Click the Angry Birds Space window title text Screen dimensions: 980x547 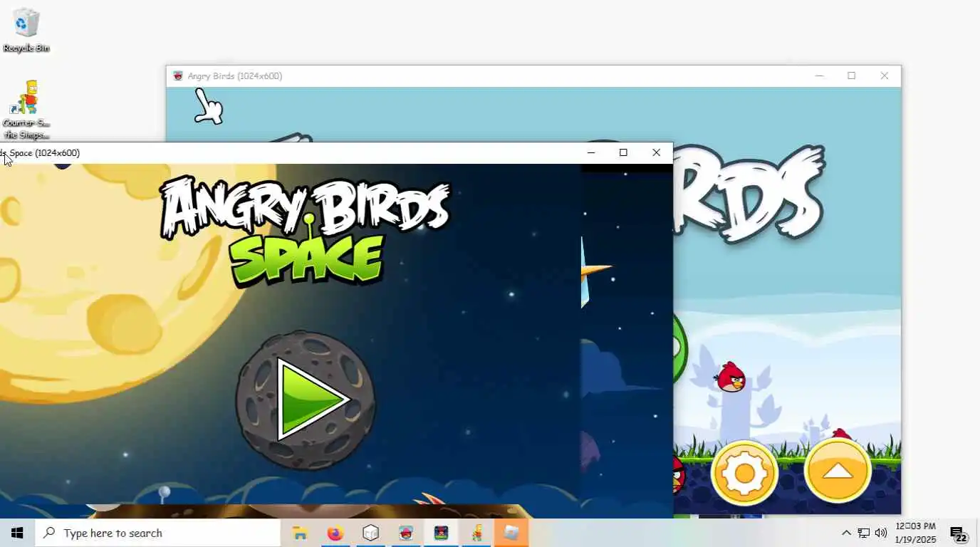point(40,152)
